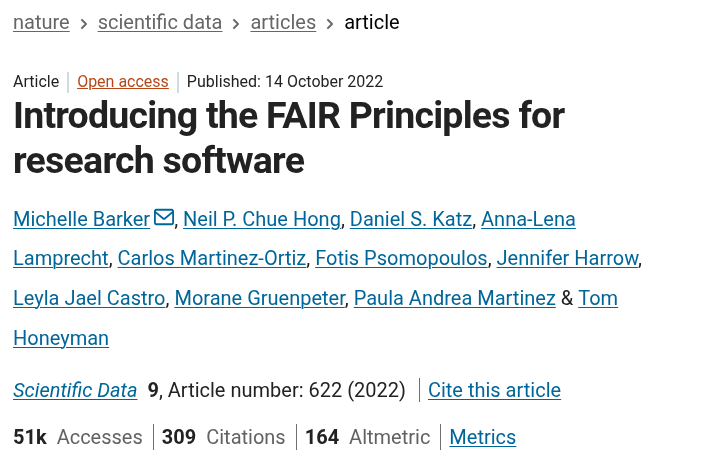Open the Scientific Data journal link
This screenshot has height=469, width=714.
[x=75, y=391]
